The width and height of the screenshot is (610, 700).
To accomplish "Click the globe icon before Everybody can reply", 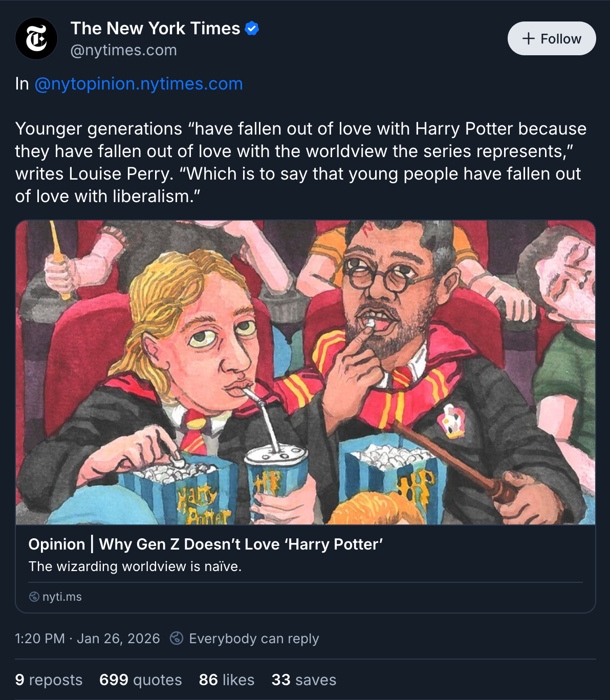I will click(x=177, y=638).
